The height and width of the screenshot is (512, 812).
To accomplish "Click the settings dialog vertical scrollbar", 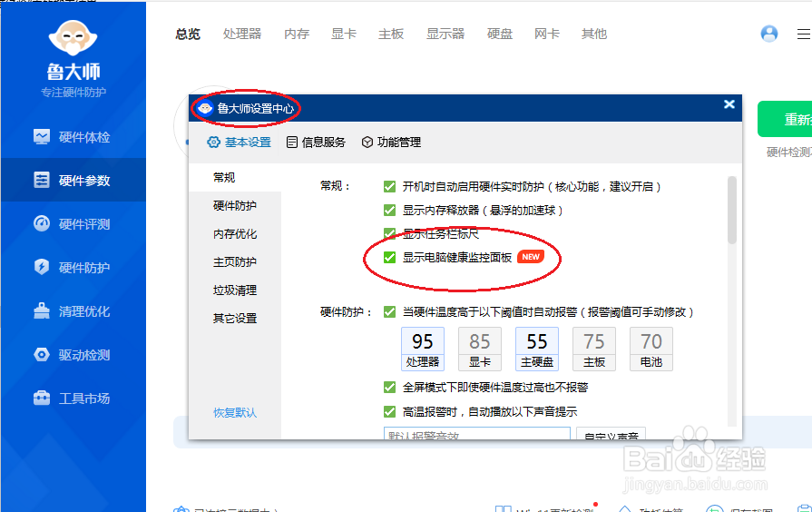I will [x=732, y=210].
